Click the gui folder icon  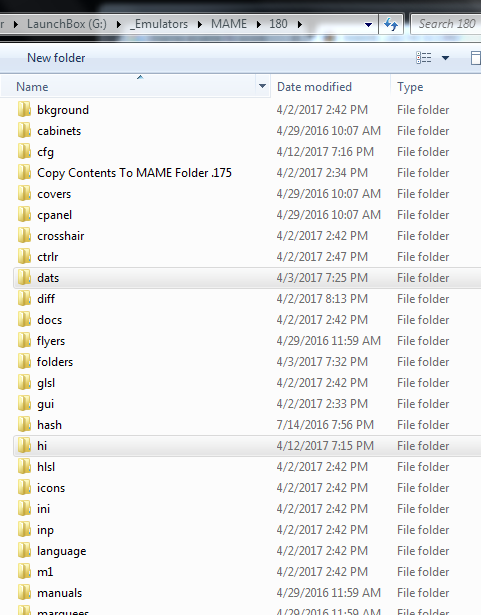24,403
